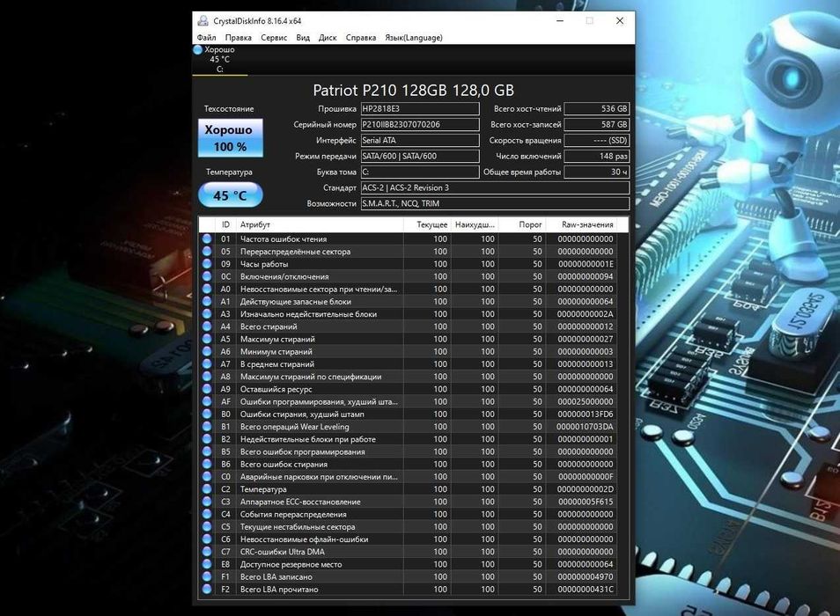
Task: Open the Вид menu
Action: click(303, 38)
